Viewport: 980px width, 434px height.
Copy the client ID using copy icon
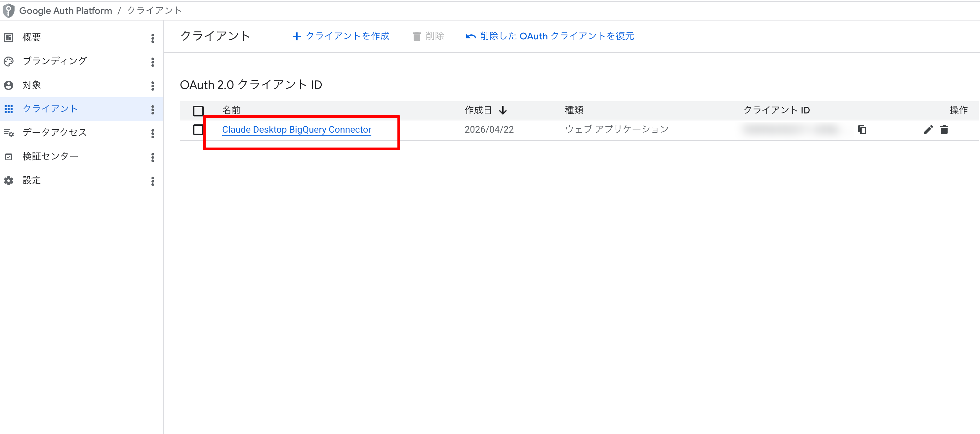pos(862,129)
